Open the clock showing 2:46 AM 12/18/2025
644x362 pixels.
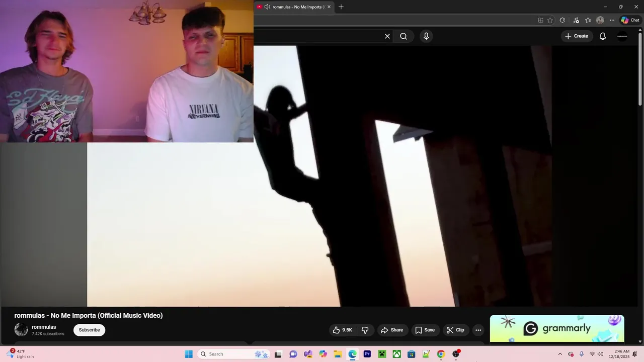point(619,354)
